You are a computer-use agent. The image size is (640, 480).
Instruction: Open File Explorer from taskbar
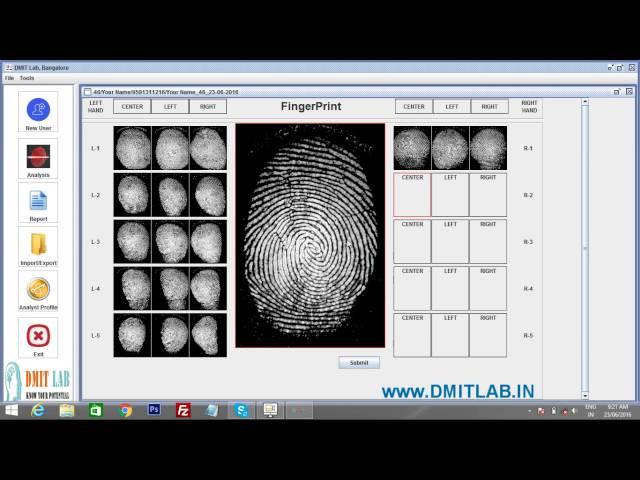click(67, 410)
